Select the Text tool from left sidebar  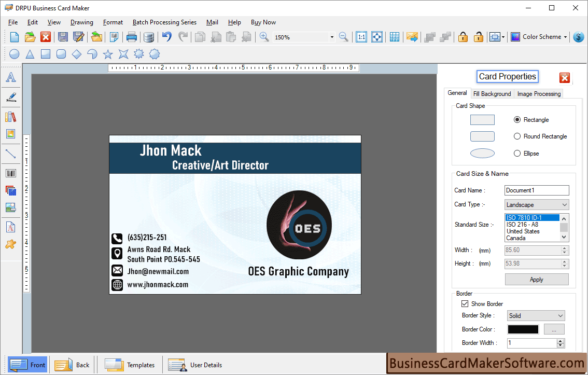(11, 77)
